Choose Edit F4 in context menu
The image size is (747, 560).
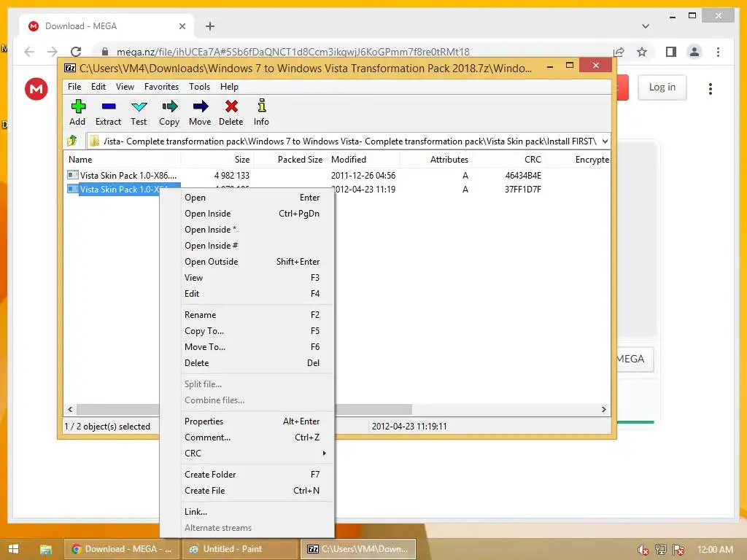pyautogui.click(x=253, y=294)
